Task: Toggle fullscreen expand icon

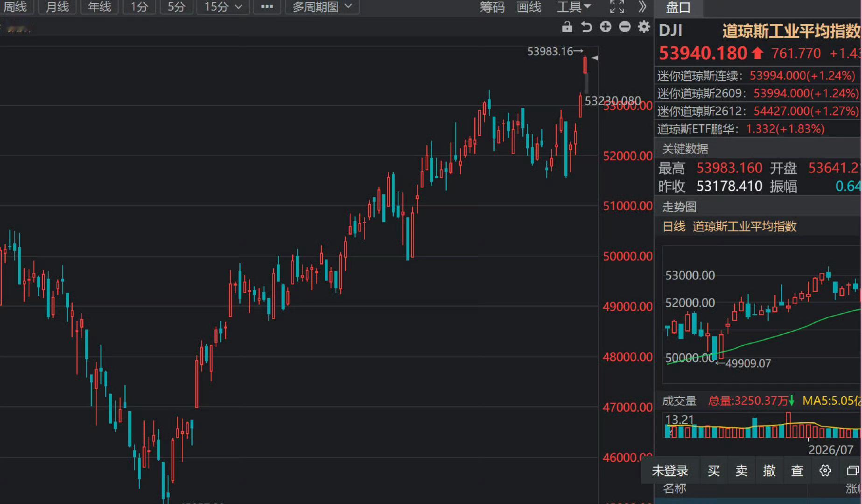Action: point(617,7)
